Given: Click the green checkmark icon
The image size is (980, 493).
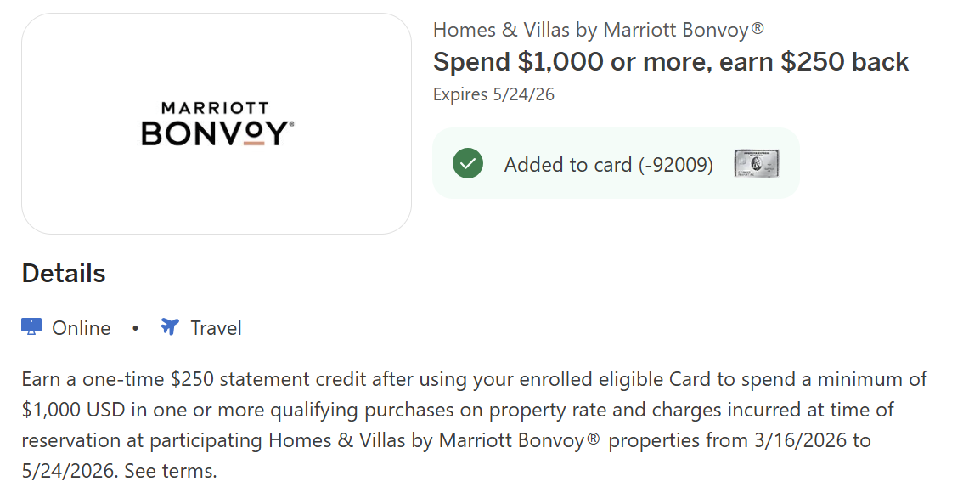Looking at the screenshot, I should pyautogui.click(x=467, y=163).
